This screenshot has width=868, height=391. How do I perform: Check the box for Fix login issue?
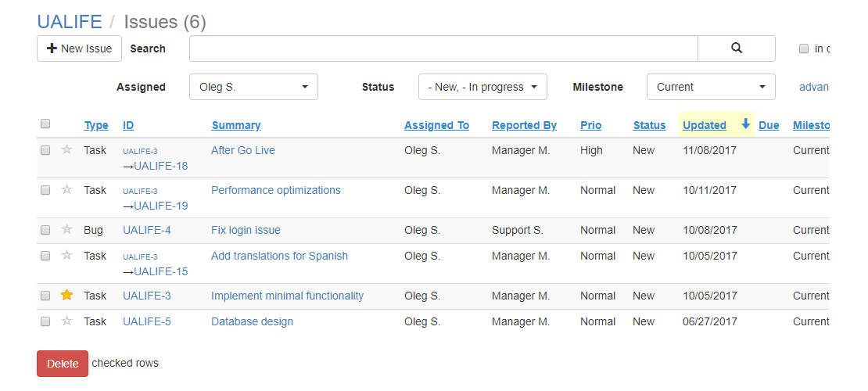coord(45,230)
